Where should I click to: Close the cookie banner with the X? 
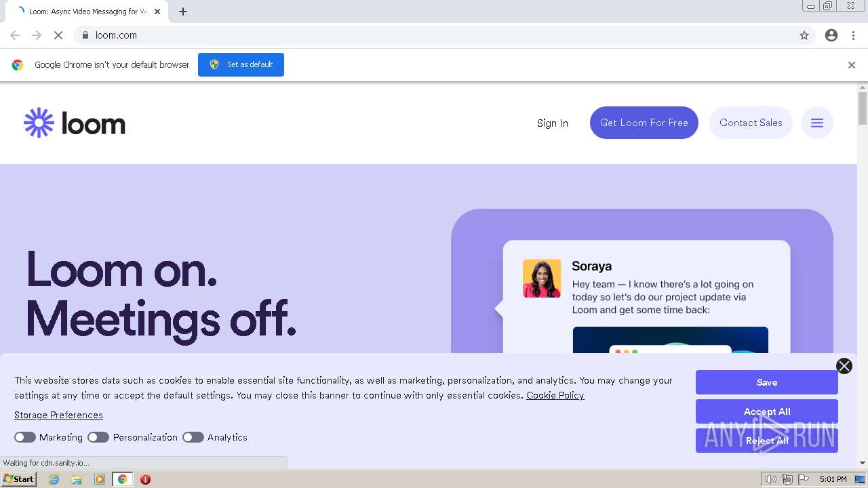(x=844, y=366)
